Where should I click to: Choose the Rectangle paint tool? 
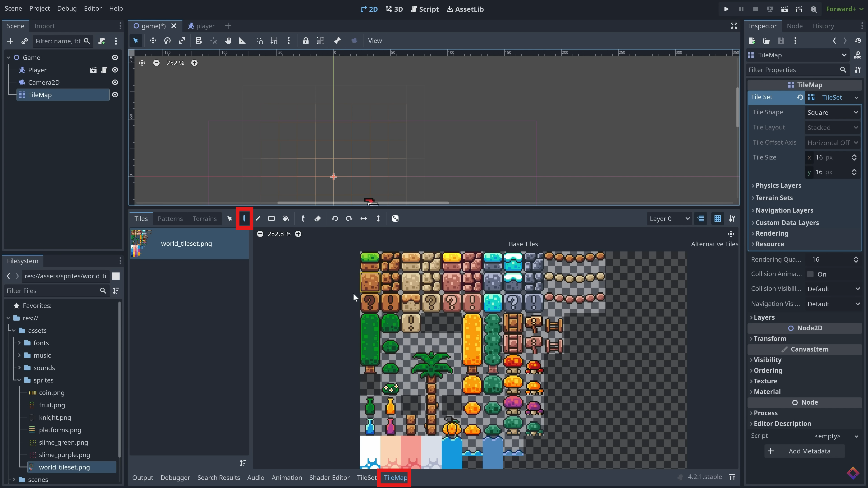[x=271, y=218]
